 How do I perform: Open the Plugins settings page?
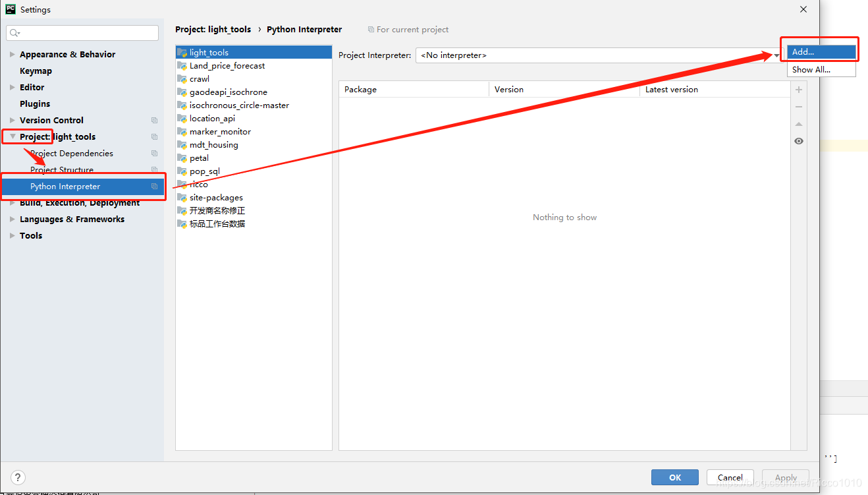click(x=35, y=104)
